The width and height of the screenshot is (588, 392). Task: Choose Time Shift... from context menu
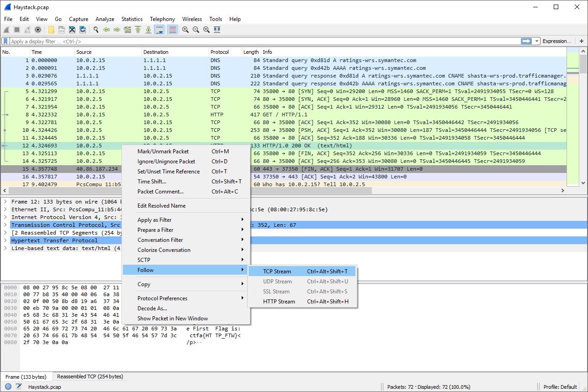(185, 182)
